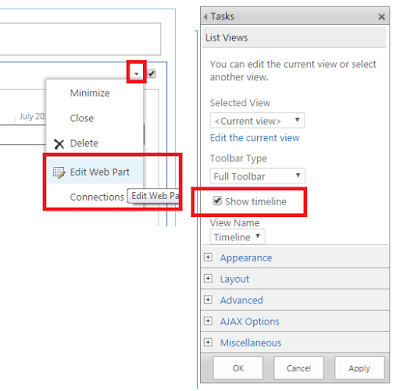Open the Appearance section link
The image size is (400, 391).
246,258
